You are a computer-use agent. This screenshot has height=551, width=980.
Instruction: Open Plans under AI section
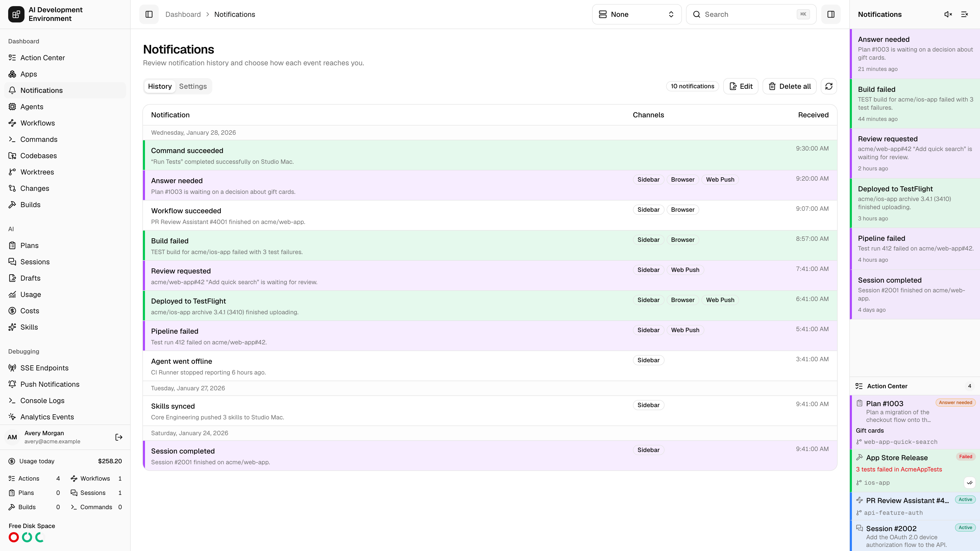click(x=65, y=246)
